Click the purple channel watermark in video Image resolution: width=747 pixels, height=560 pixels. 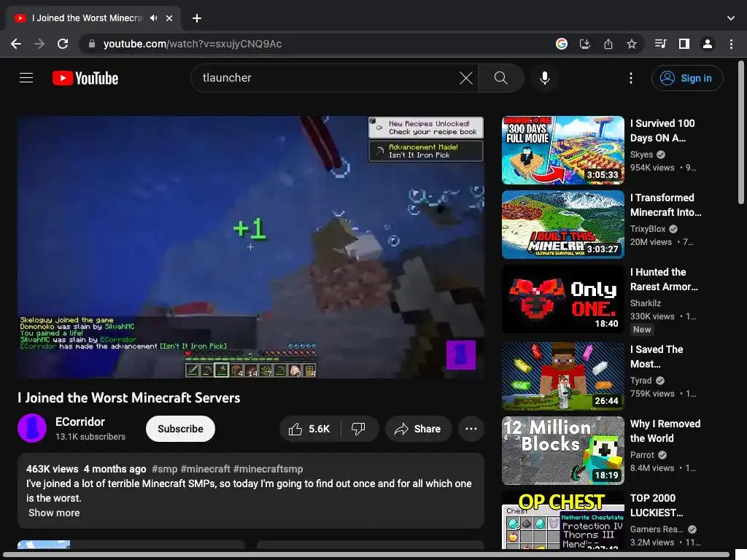click(461, 355)
